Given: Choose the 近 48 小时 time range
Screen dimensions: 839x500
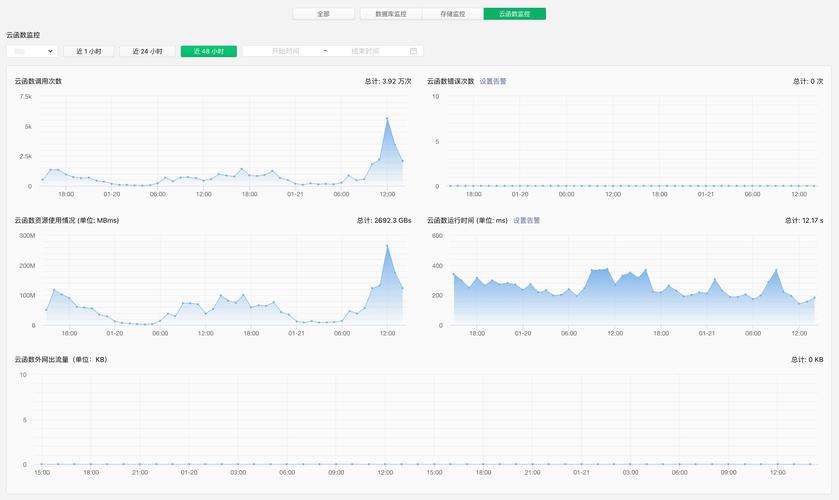Looking at the screenshot, I should pos(208,51).
